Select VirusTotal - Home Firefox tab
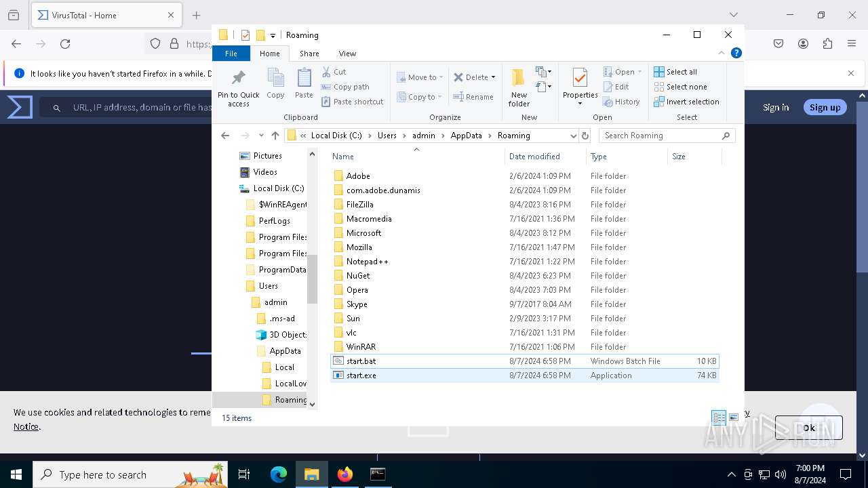 click(x=106, y=15)
